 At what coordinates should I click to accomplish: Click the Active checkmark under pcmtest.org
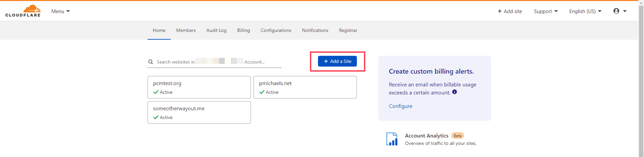tap(156, 92)
